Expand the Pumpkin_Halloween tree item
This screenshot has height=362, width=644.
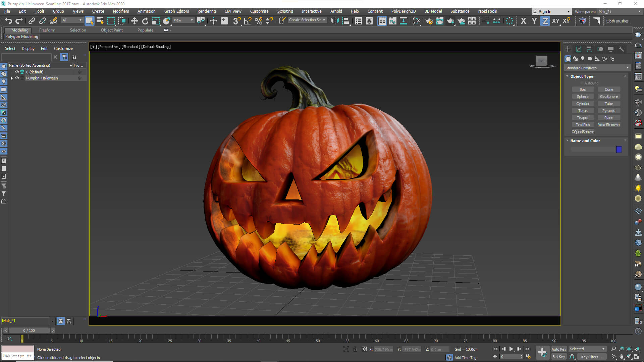[11, 78]
